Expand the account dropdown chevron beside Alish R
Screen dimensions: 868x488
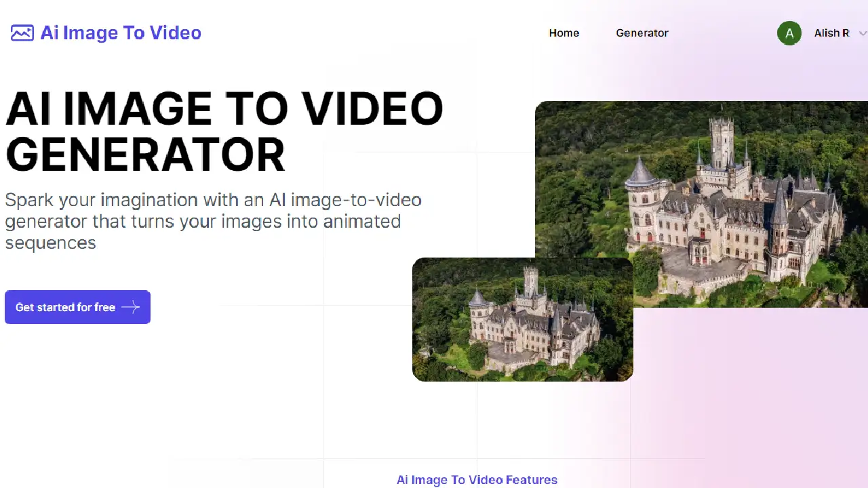pos(863,33)
